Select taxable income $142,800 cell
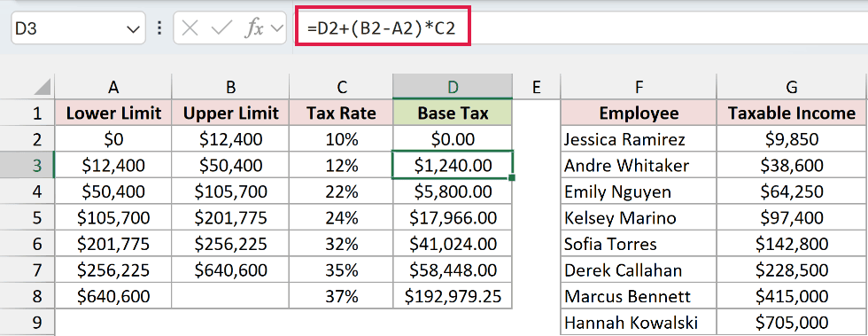868x336 pixels. point(792,244)
